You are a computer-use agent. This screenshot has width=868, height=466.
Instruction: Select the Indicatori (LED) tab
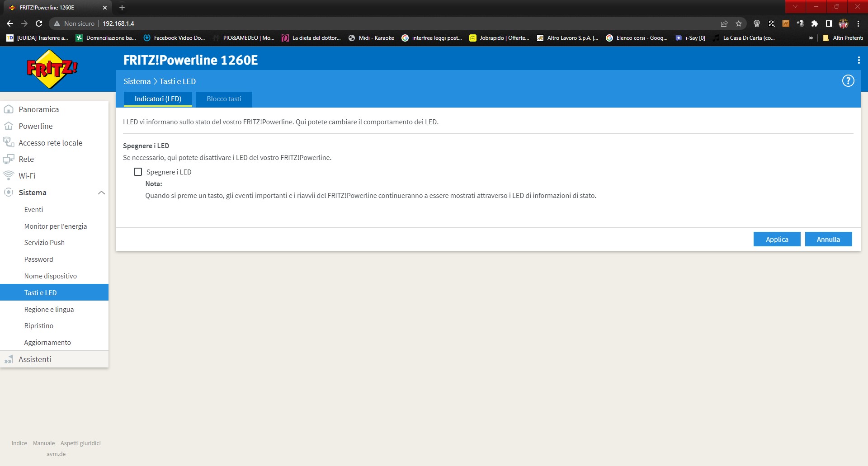pyautogui.click(x=158, y=99)
